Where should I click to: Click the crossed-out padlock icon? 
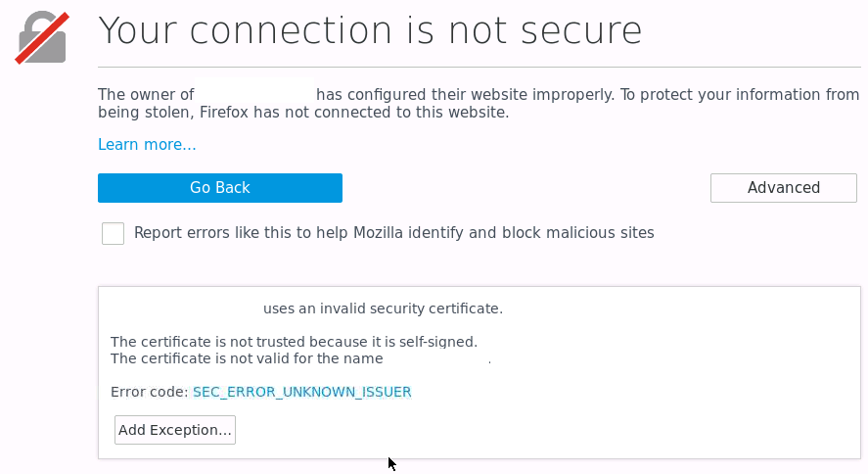42,38
